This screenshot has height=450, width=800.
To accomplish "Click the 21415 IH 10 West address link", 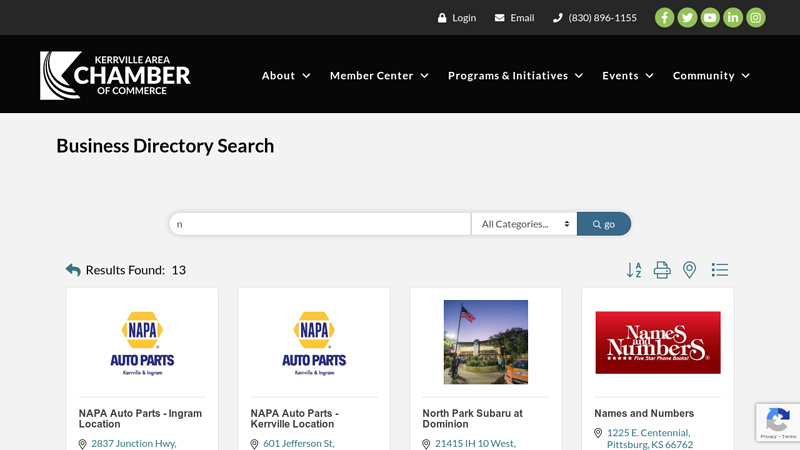I will (x=476, y=443).
